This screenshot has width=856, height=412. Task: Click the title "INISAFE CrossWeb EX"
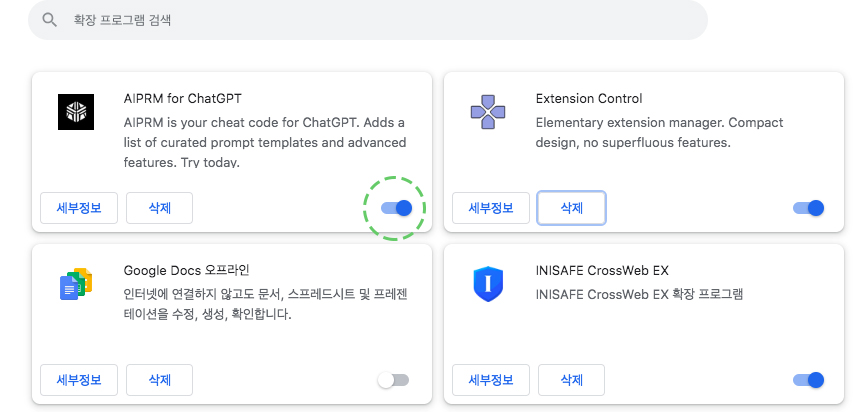click(x=602, y=271)
